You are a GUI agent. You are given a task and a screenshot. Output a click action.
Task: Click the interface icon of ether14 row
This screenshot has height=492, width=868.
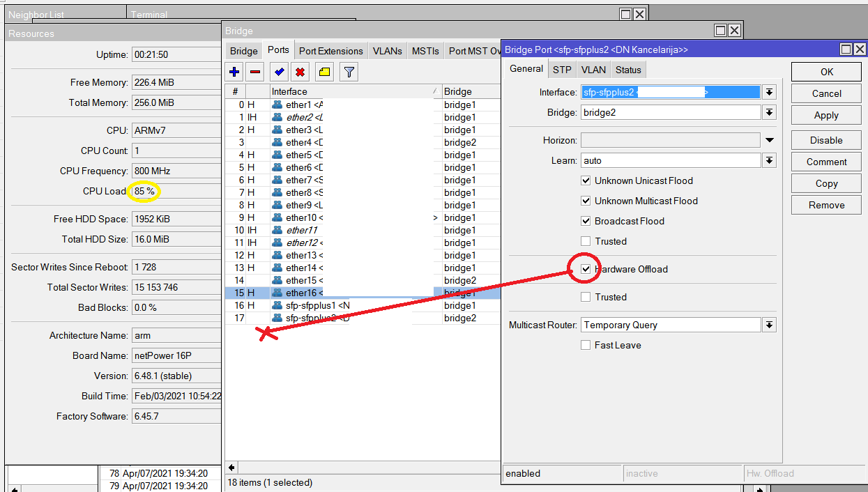pyautogui.click(x=277, y=268)
